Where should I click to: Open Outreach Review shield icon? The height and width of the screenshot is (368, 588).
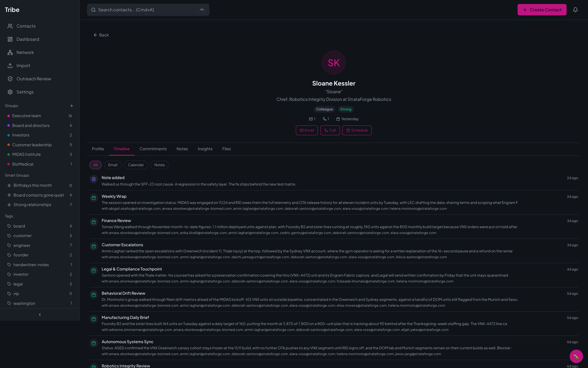tap(10, 79)
